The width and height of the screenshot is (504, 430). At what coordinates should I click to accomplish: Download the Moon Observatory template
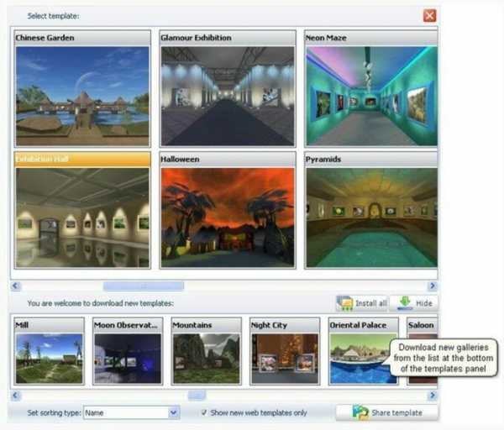tap(128, 359)
